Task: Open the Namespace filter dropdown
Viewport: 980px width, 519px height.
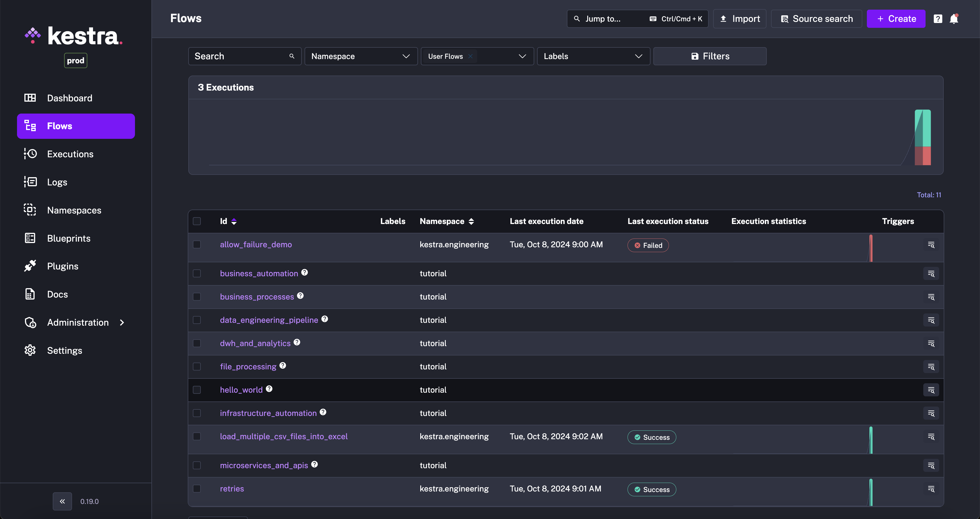Action: click(x=361, y=56)
